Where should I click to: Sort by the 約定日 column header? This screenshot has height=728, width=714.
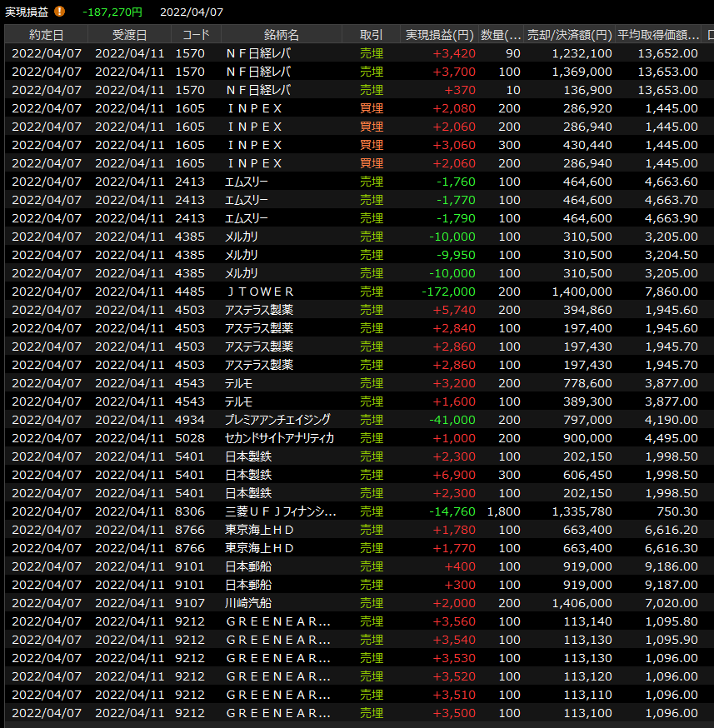click(x=46, y=34)
